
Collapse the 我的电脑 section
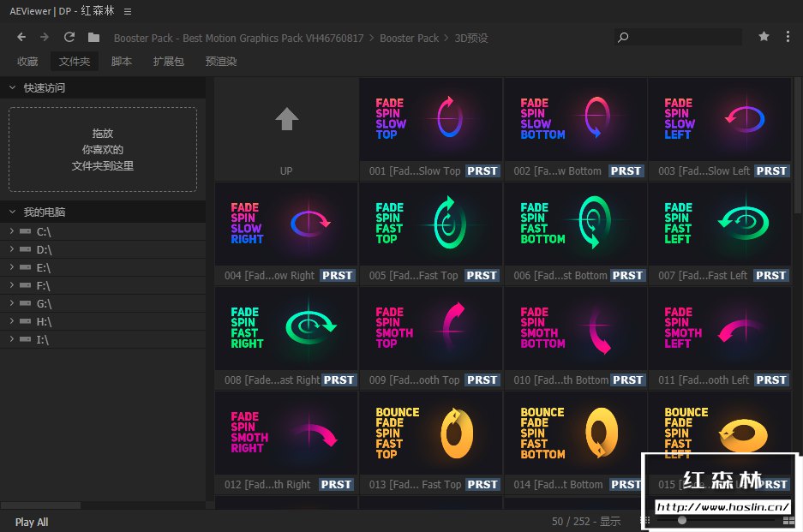12,212
